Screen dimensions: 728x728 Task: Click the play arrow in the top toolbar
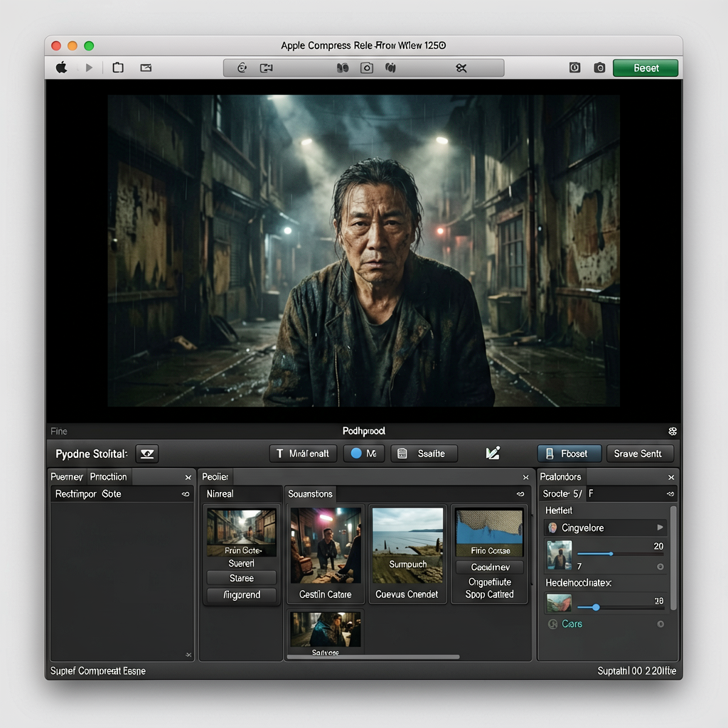(x=89, y=68)
